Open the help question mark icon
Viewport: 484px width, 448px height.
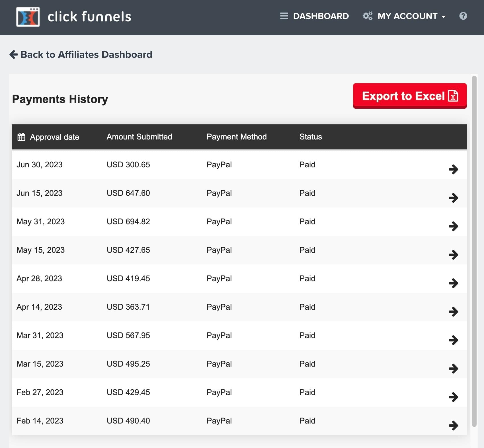(x=463, y=16)
